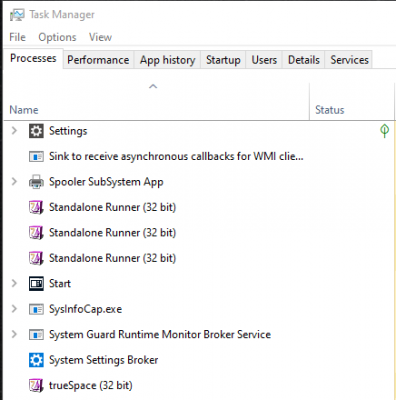Click the green leaf status icon for Settings
This screenshot has width=396, height=400.
384,131
